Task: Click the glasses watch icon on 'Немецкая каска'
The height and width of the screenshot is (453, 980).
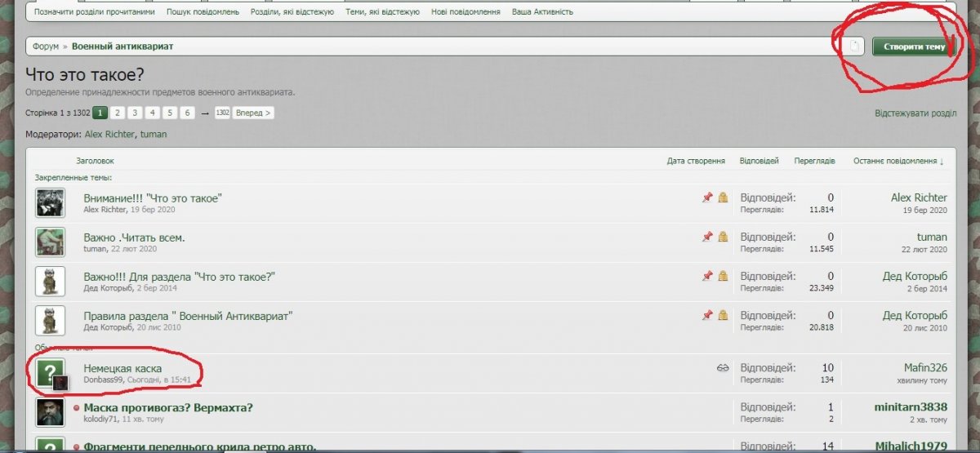Action: tap(723, 368)
